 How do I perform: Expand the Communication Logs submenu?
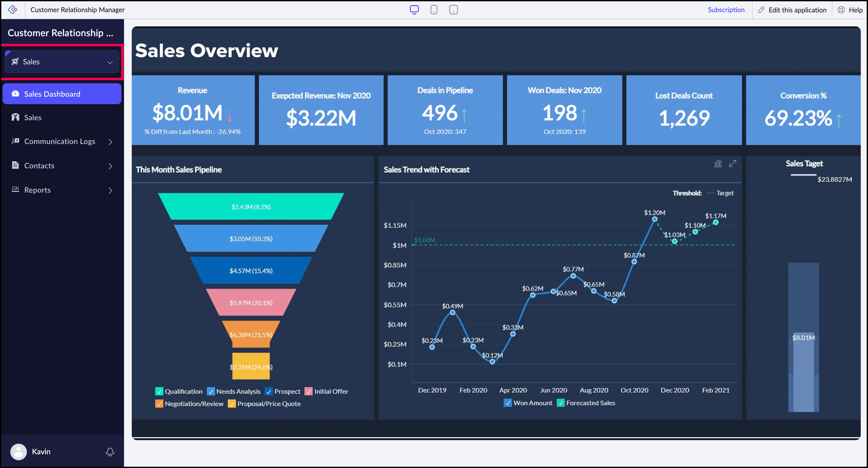click(110, 142)
